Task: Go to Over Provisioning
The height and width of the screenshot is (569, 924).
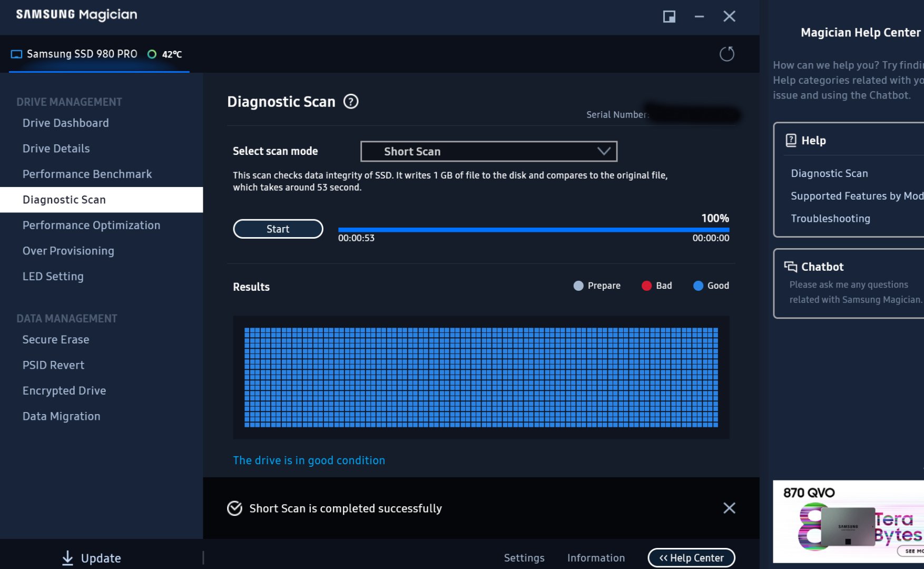Action: click(x=68, y=251)
